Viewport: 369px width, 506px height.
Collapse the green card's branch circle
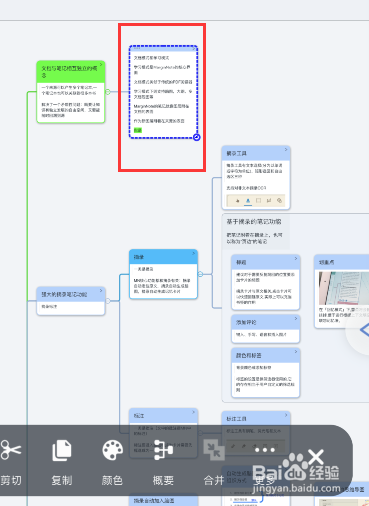(108, 92)
